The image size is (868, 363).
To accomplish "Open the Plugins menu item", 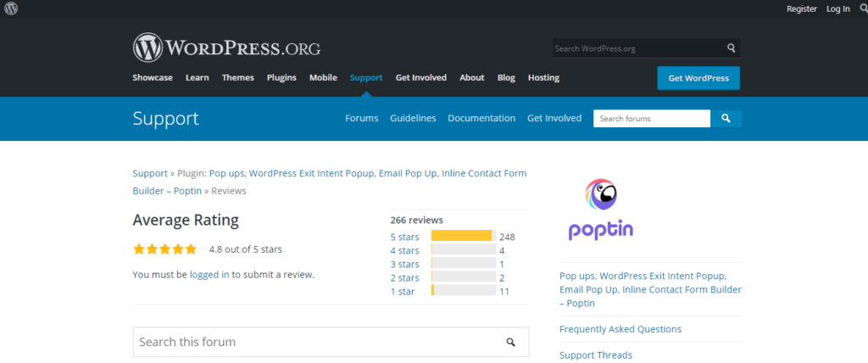I will click(281, 77).
